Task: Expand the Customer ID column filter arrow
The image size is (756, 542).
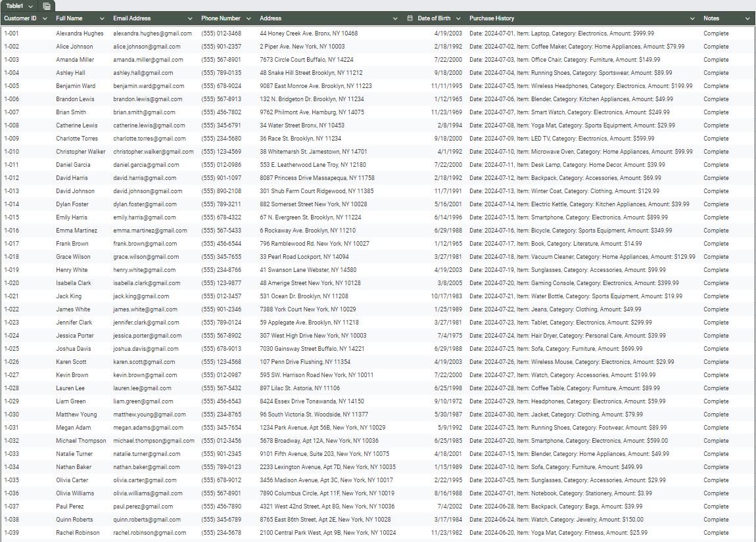Action: click(x=45, y=18)
